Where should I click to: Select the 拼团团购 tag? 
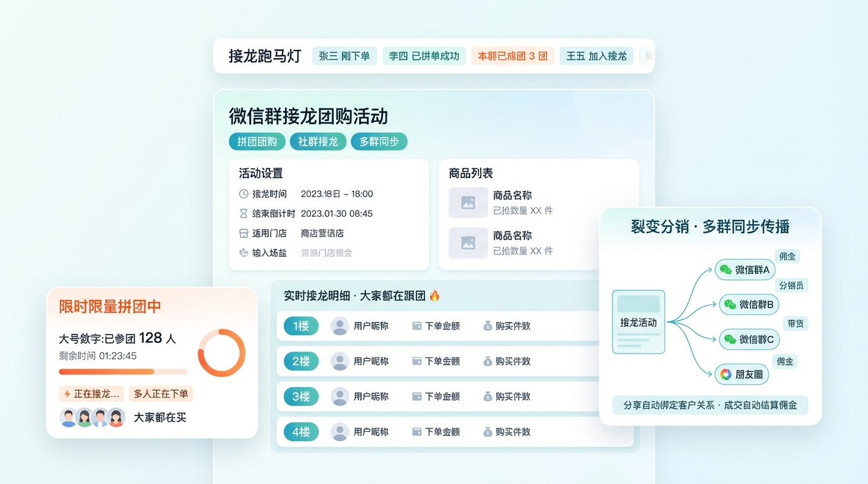[257, 142]
